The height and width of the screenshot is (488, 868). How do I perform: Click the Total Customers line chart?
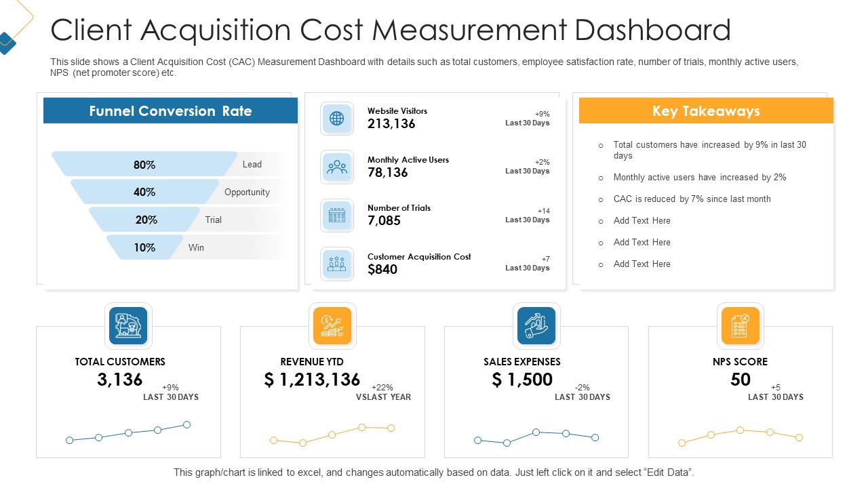[x=128, y=432]
